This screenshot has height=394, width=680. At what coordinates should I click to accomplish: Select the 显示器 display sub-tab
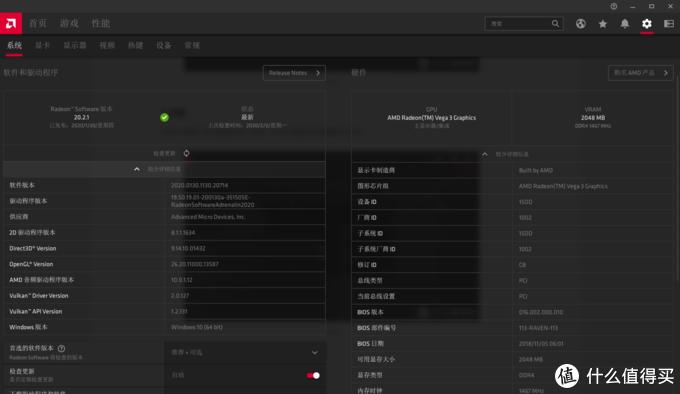coord(75,45)
